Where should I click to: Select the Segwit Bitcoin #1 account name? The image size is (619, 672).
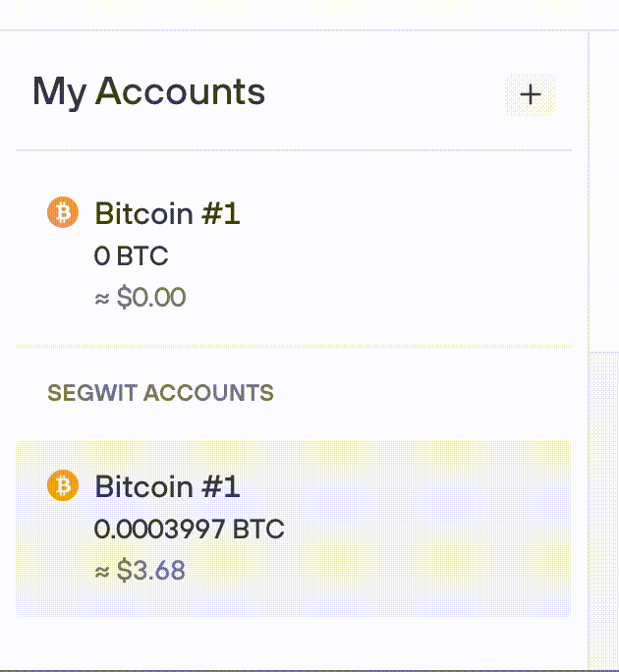(167, 486)
